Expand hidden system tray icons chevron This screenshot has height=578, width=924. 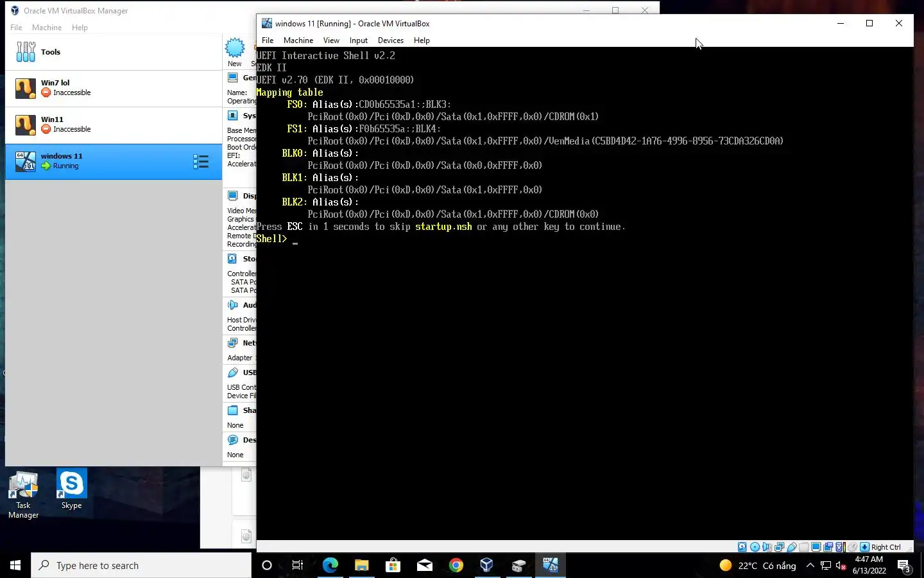pos(810,565)
